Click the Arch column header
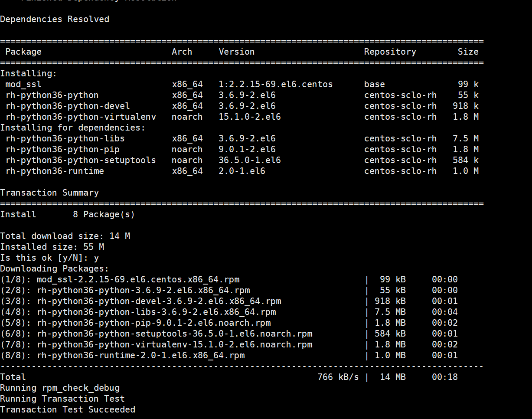The image size is (532, 419). pyautogui.click(x=182, y=52)
